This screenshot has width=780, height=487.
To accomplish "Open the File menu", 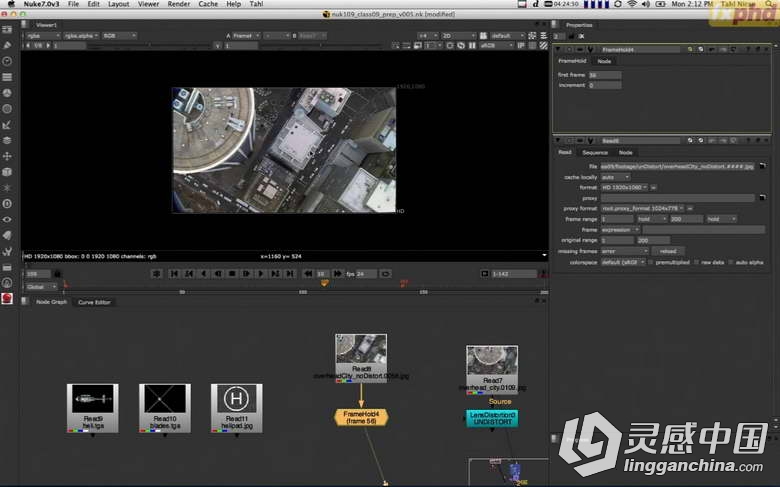I will 73,4.
